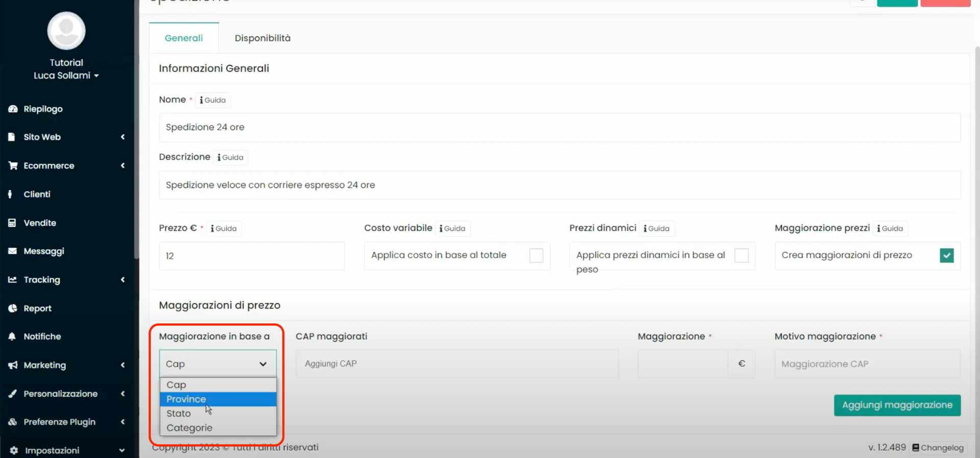The width and height of the screenshot is (980, 458).
Task: Click the Marketing megaphone icon
Action: pyautogui.click(x=13, y=365)
